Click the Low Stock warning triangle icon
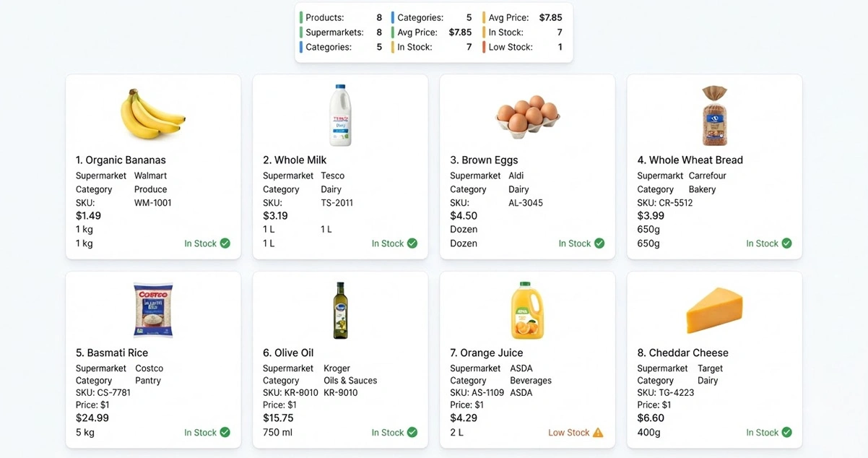The width and height of the screenshot is (868, 458). [x=598, y=433]
